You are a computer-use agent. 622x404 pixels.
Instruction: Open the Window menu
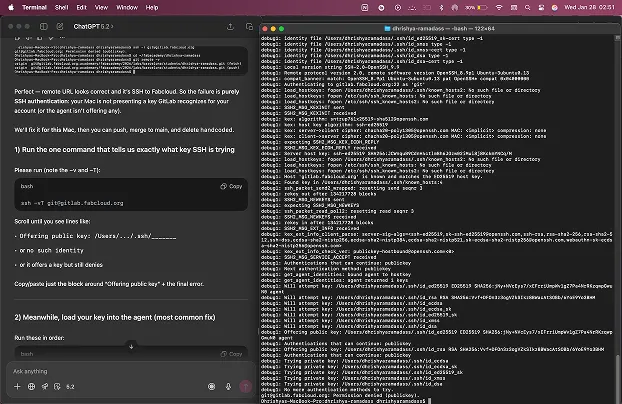click(127, 7)
